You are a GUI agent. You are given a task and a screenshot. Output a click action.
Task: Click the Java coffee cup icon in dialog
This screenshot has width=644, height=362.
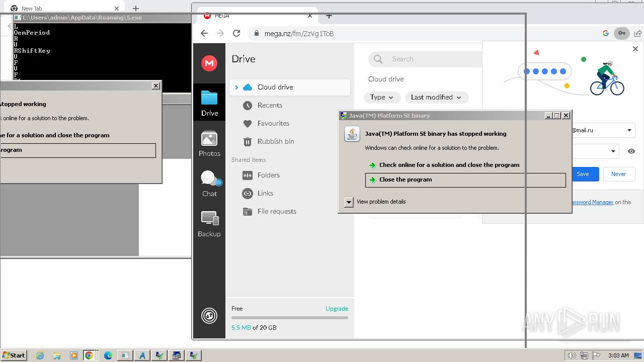352,134
